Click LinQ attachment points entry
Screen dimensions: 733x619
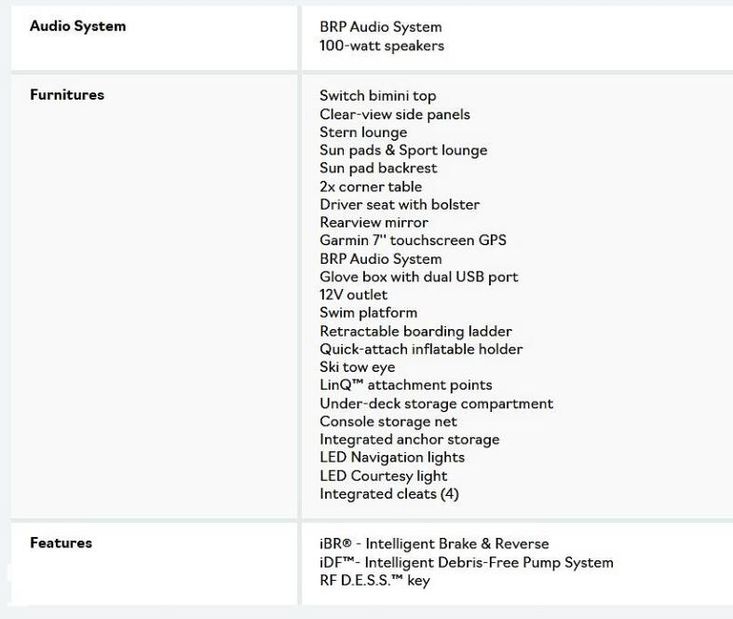click(x=406, y=385)
